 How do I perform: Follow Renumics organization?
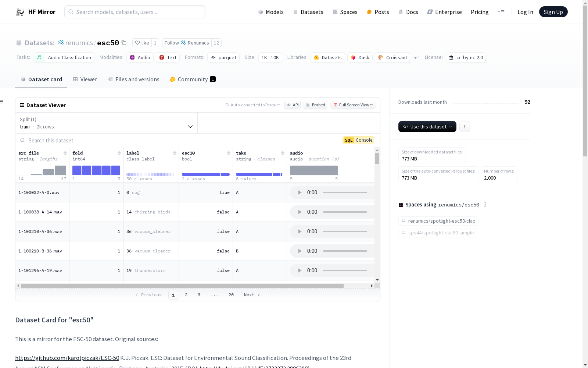coord(187,43)
